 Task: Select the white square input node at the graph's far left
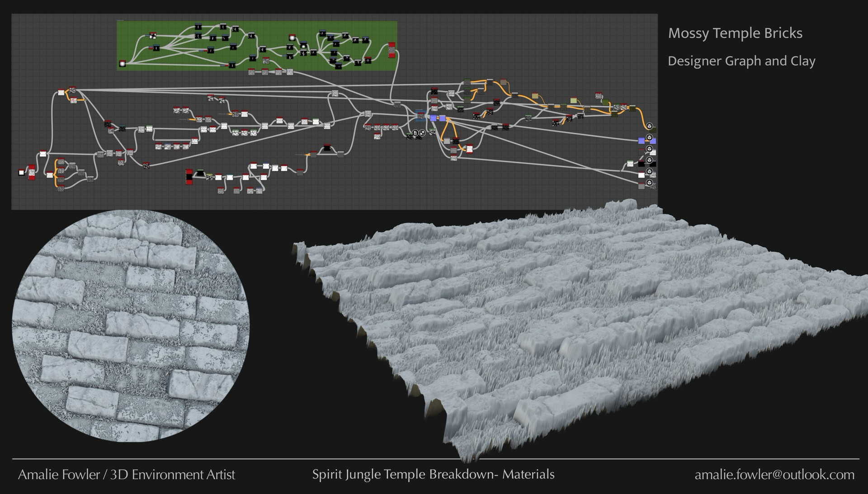click(21, 172)
